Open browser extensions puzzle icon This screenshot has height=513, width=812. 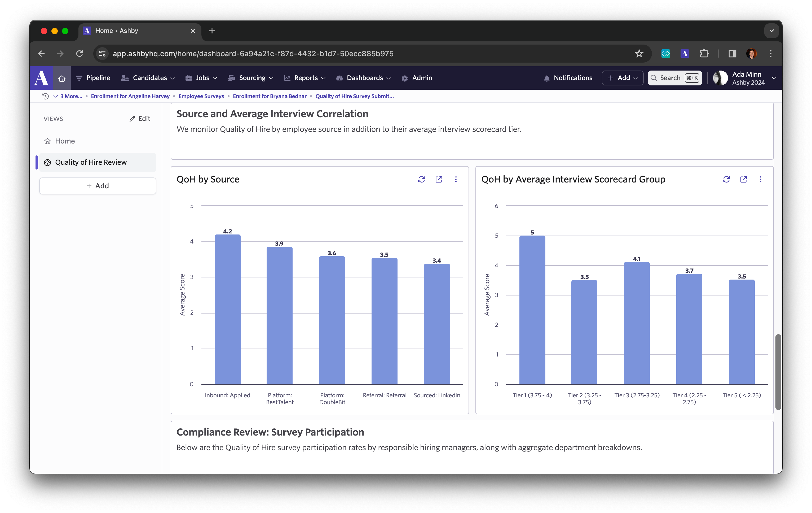click(704, 54)
